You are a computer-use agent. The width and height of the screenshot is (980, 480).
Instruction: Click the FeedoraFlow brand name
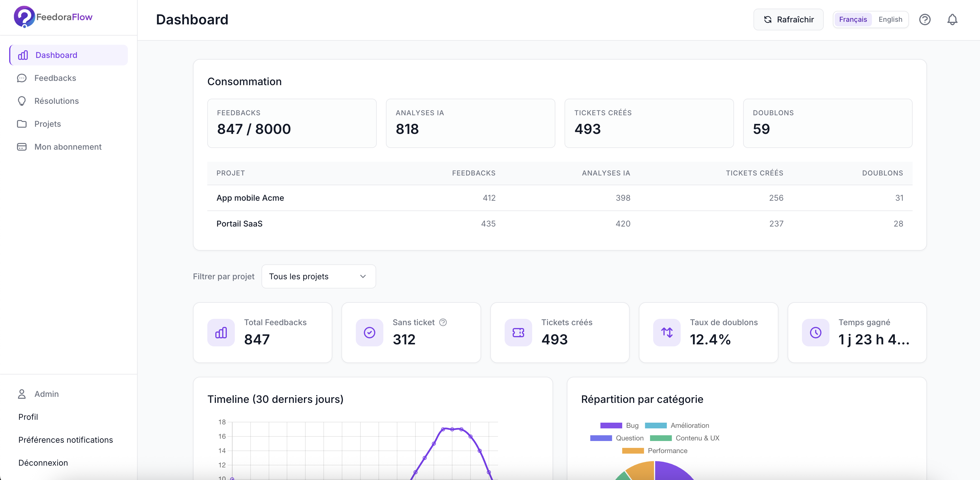coord(64,17)
